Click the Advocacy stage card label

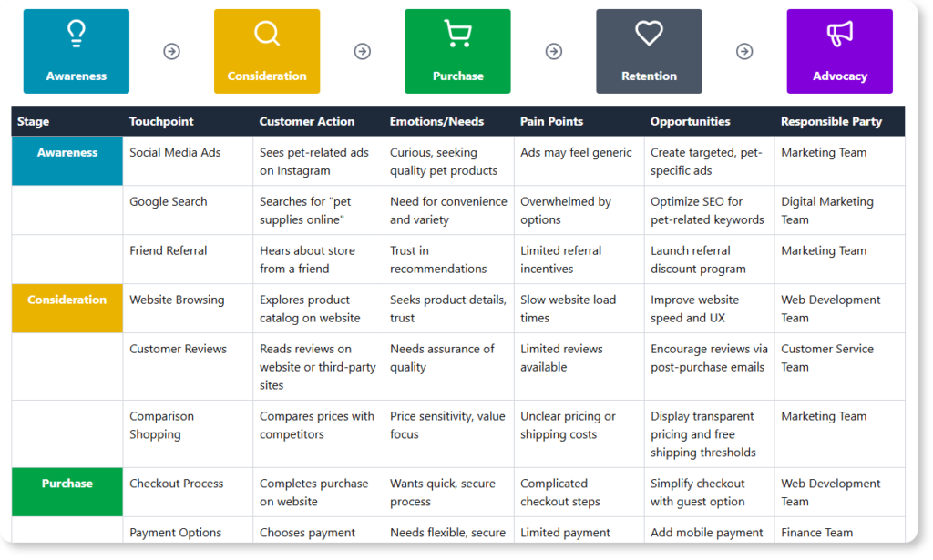click(x=839, y=76)
